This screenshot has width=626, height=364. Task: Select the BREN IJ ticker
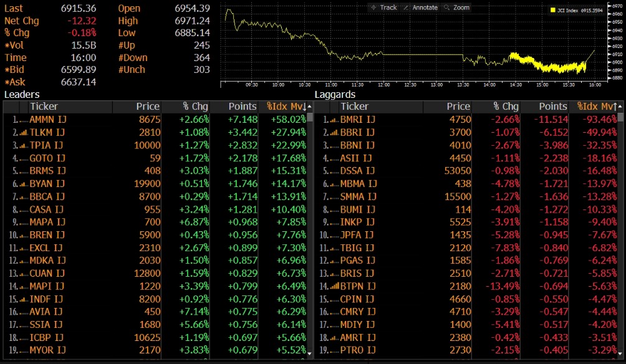[x=47, y=235]
